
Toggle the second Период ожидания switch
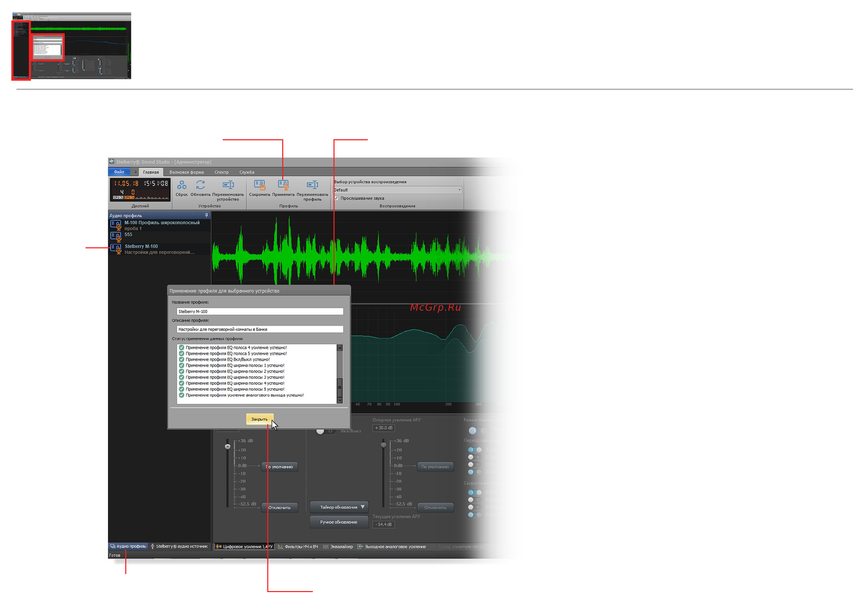point(475,457)
